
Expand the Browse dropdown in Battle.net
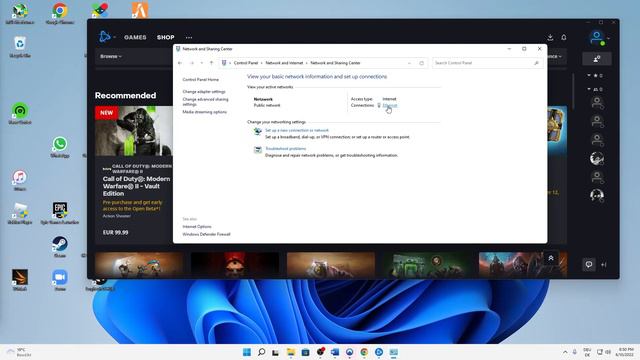point(111,56)
